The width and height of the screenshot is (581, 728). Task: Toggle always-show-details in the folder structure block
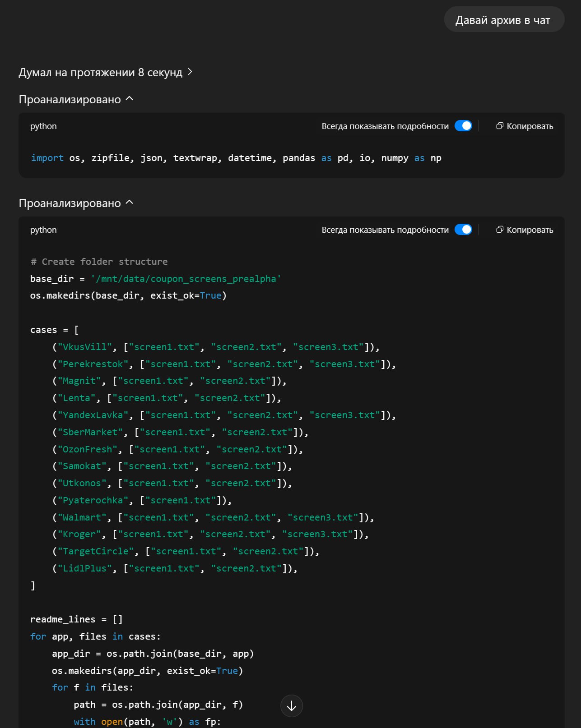click(463, 230)
